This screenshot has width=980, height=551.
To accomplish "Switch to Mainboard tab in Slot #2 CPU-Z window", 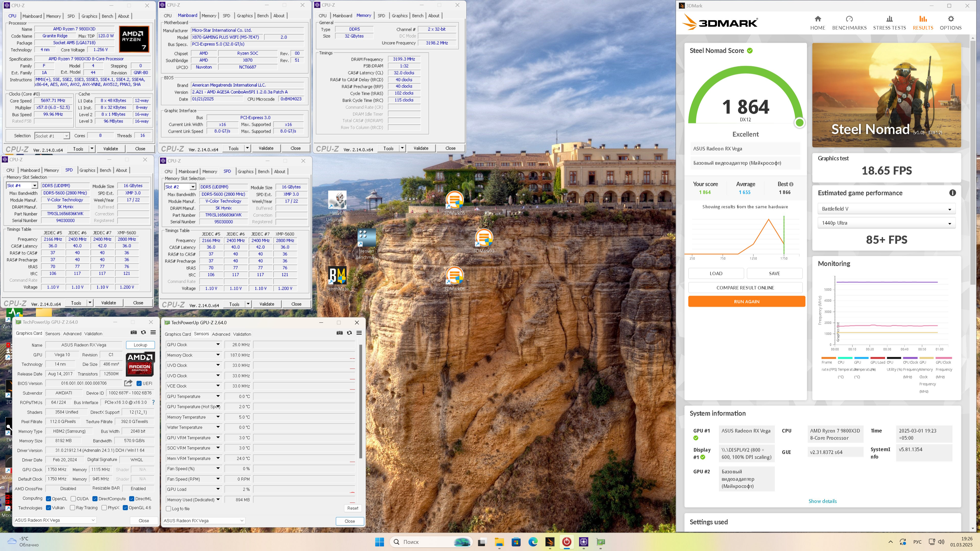I will tap(188, 171).
